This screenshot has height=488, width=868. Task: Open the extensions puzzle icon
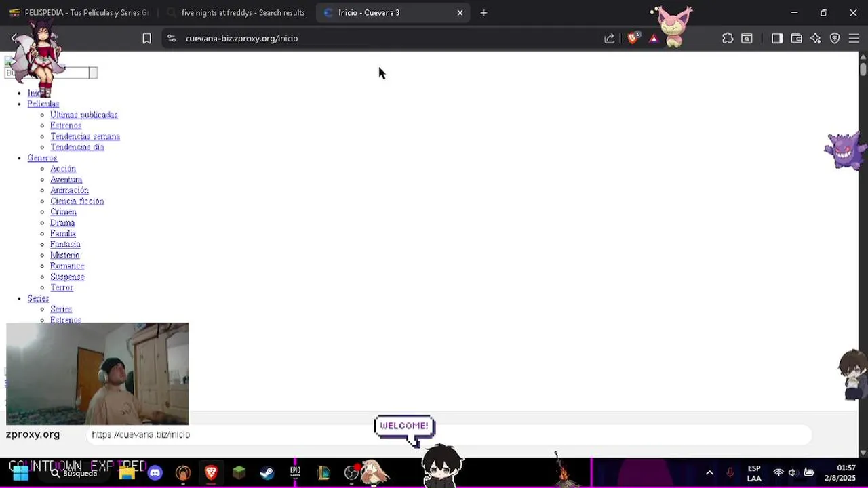click(x=728, y=39)
